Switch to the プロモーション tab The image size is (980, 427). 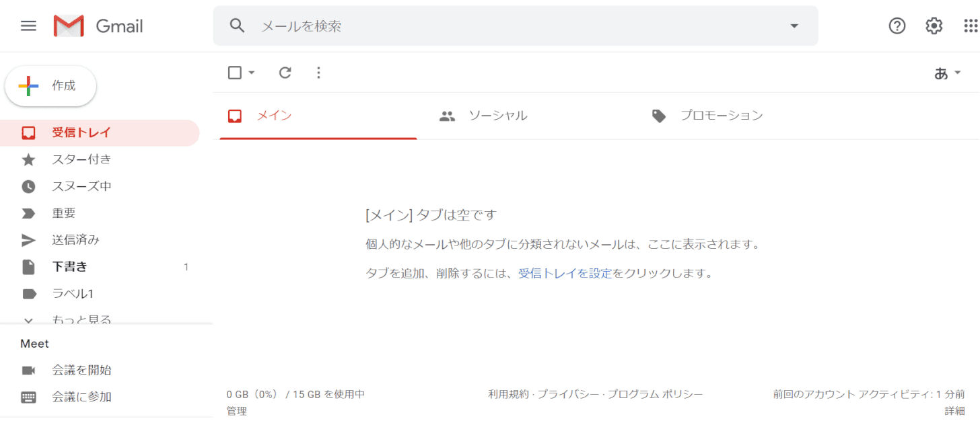tap(741, 116)
